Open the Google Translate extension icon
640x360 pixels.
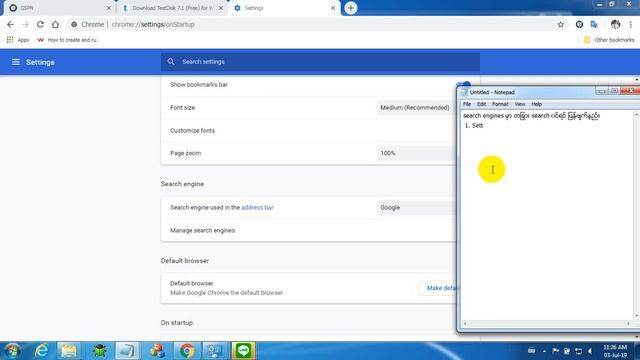point(594,24)
